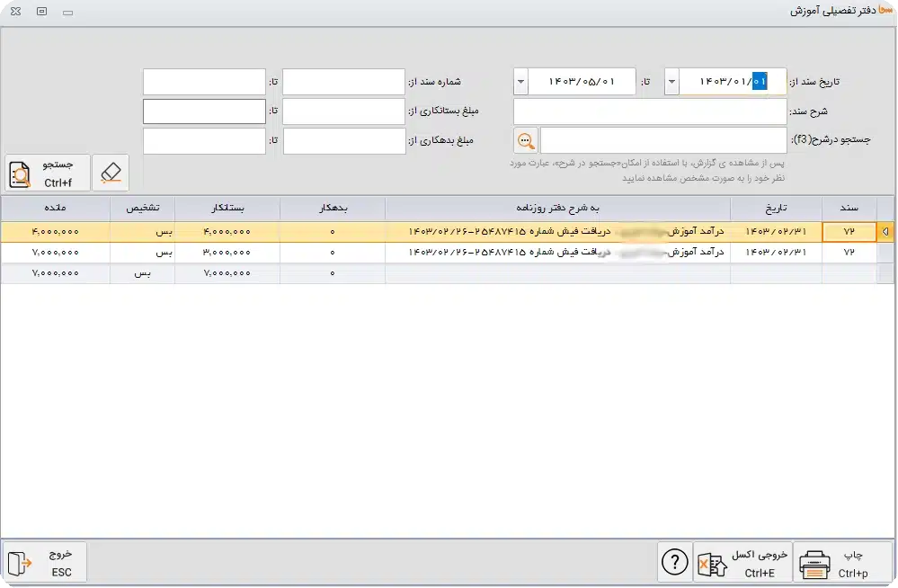
Task: Click تاریخ cell of the ۳,۰۰۰,۰۰۰ row
Action: pyautogui.click(x=776, y=252)
